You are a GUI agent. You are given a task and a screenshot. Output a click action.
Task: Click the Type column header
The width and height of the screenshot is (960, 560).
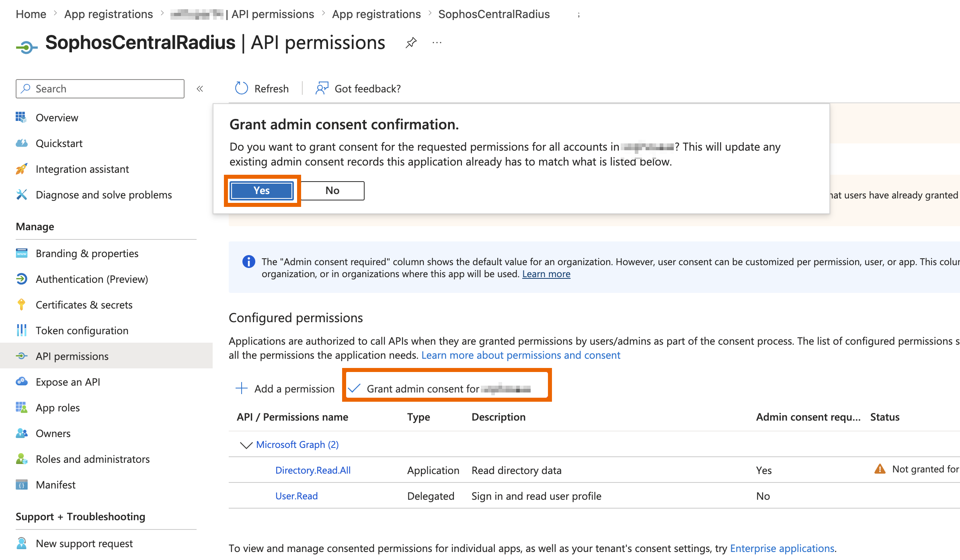[x=418, y=417]
